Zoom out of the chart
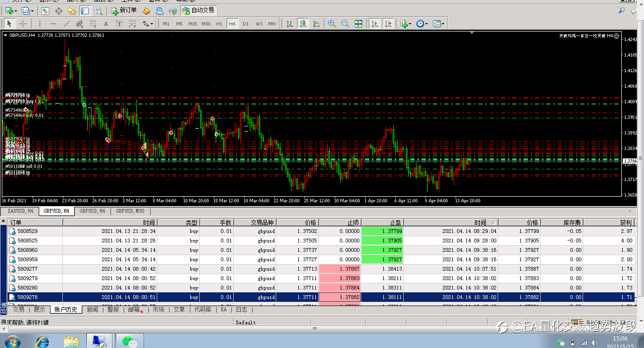Viewport: 644px width, 348px height. [345, 24]
